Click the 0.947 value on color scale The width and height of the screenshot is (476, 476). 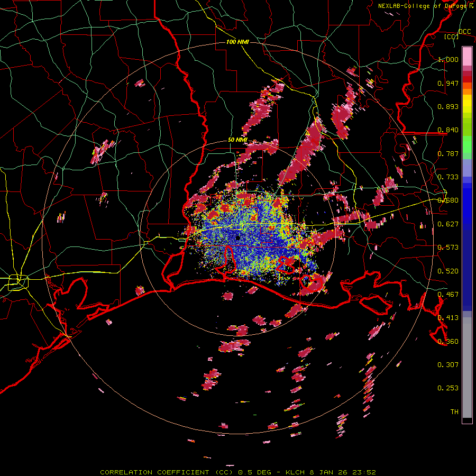coord(448,83)
